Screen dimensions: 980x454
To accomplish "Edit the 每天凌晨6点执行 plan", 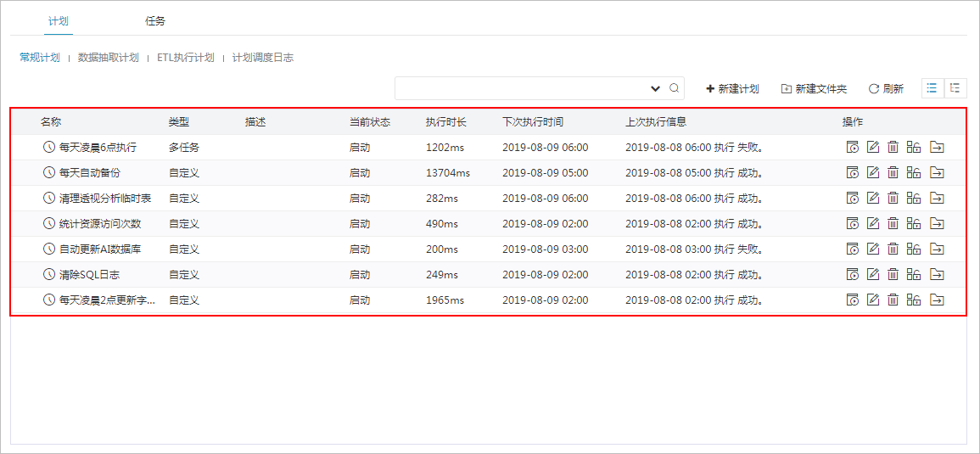I will [874, 148].
